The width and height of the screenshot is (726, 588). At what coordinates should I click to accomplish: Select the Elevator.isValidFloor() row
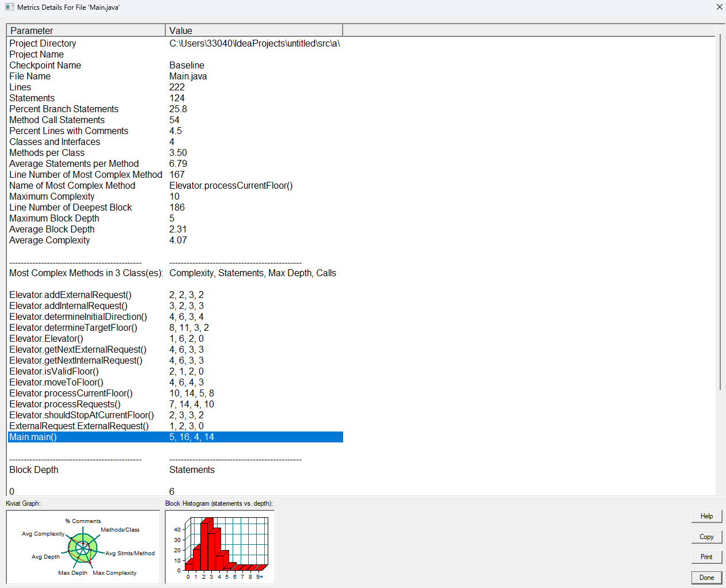(x=176, y=372)
